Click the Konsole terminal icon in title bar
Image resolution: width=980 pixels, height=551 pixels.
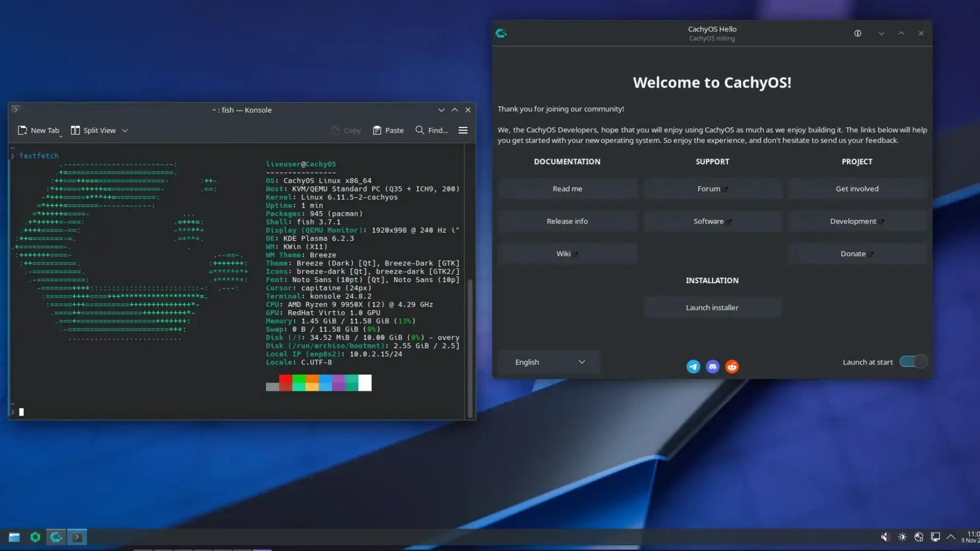(16, 109)
